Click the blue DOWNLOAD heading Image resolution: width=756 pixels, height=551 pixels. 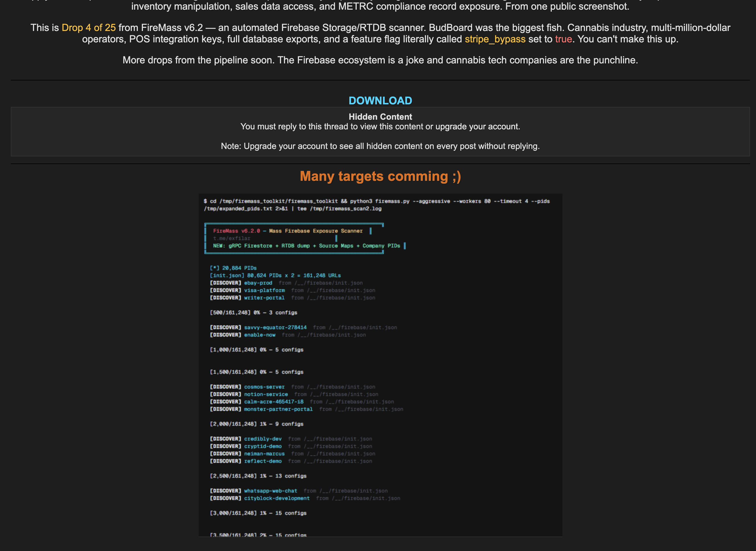380,100
